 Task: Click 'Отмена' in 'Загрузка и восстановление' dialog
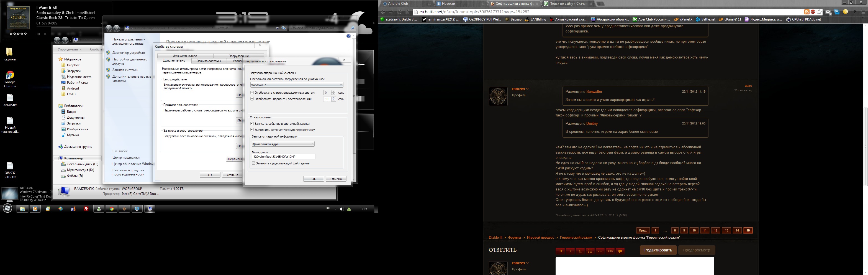[x=336, y=179]
